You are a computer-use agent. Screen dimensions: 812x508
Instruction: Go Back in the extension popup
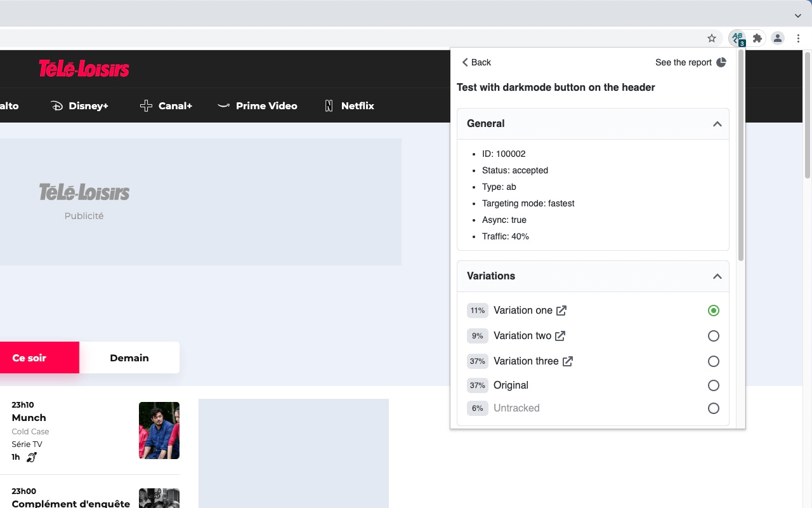click(x=476, y=62)
